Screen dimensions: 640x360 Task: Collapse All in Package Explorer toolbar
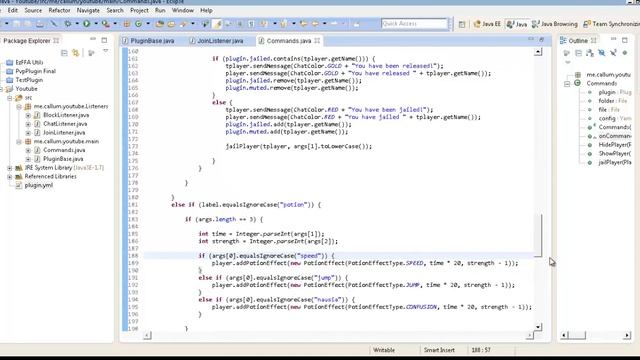point(64,53)
